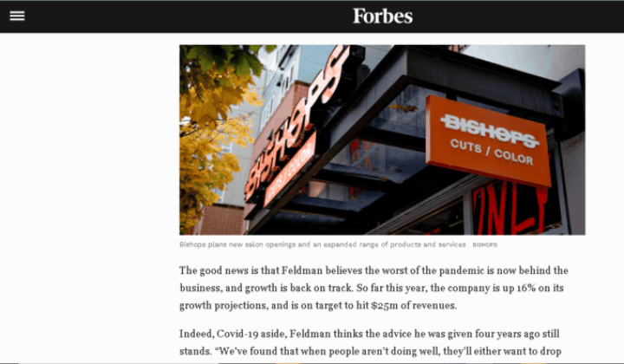This screenshot has width=624, height=364.
Task: Click the caption about new salon openings
Action: [322, 244]
